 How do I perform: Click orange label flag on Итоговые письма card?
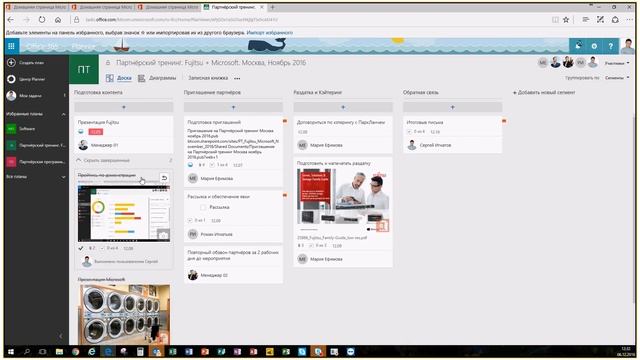tap(504, 121)
